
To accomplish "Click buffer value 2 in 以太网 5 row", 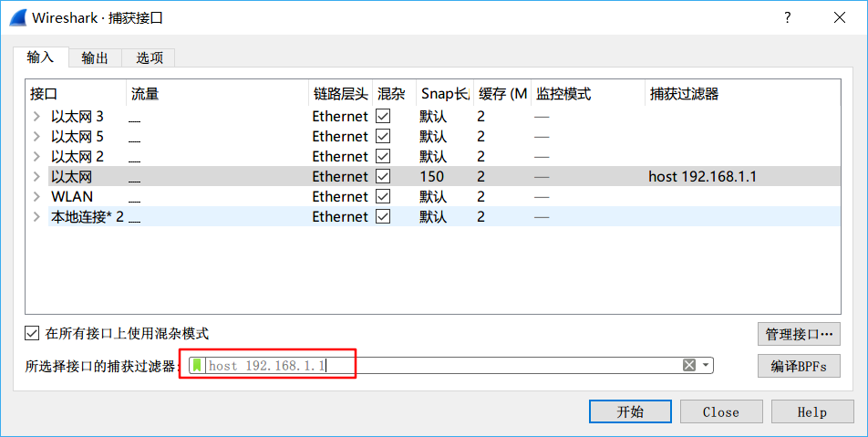I will pyautogui.click(x=481, y=136).
